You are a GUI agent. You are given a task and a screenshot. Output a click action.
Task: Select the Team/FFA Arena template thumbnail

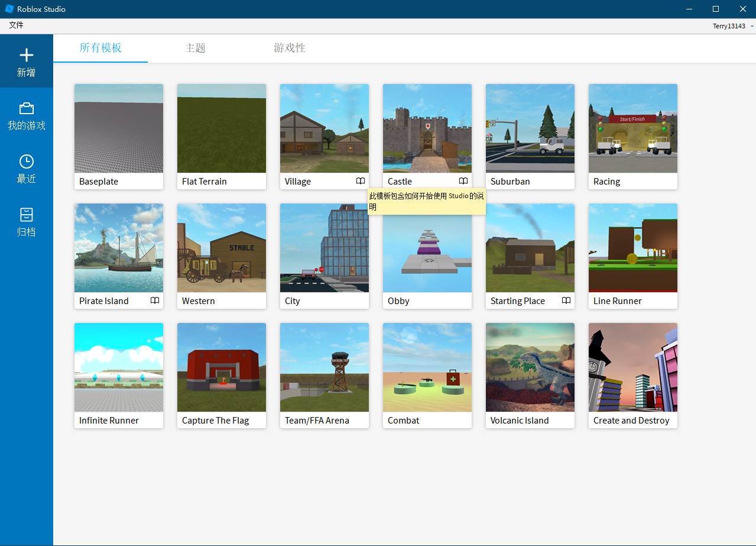tap(325, 367)
